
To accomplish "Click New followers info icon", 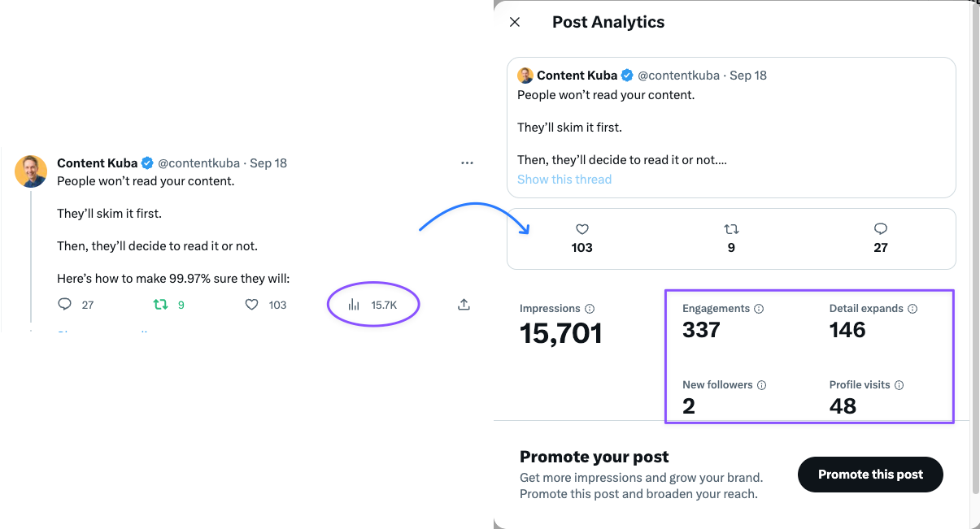I will pos(761,385).
